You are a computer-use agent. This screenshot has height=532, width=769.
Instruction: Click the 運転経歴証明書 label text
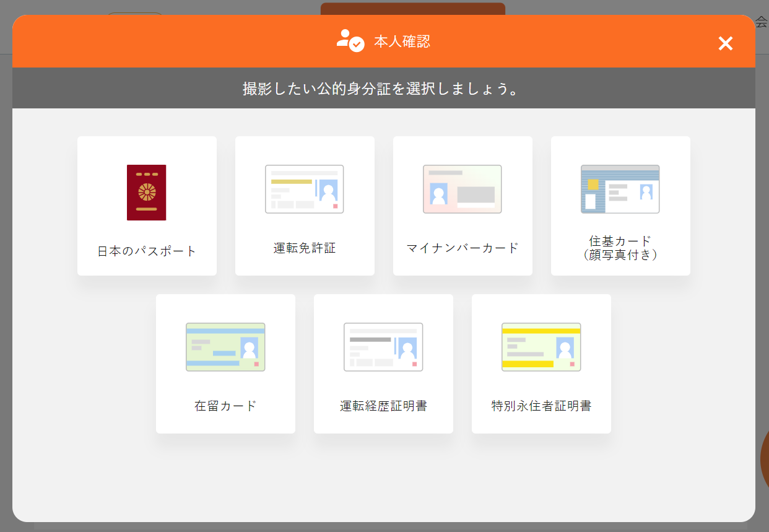coord(383,406)
